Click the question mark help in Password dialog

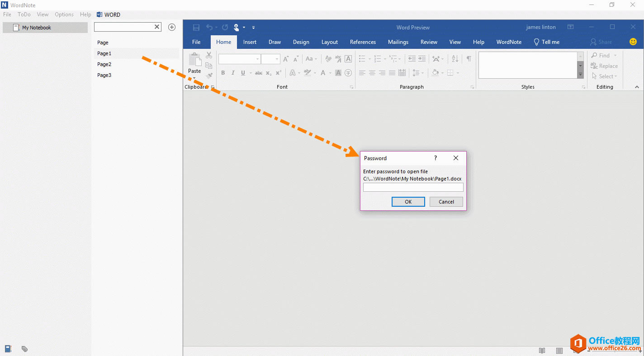(x=436, y=158)
